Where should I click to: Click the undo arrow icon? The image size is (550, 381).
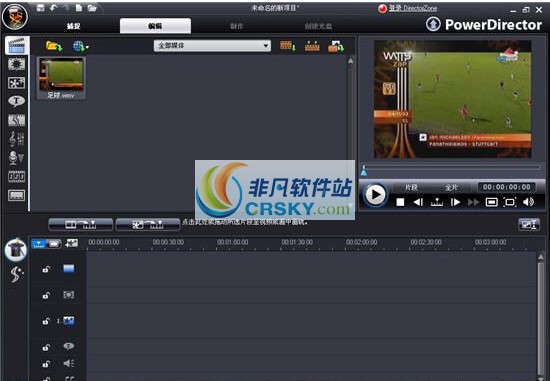(53, 8)
